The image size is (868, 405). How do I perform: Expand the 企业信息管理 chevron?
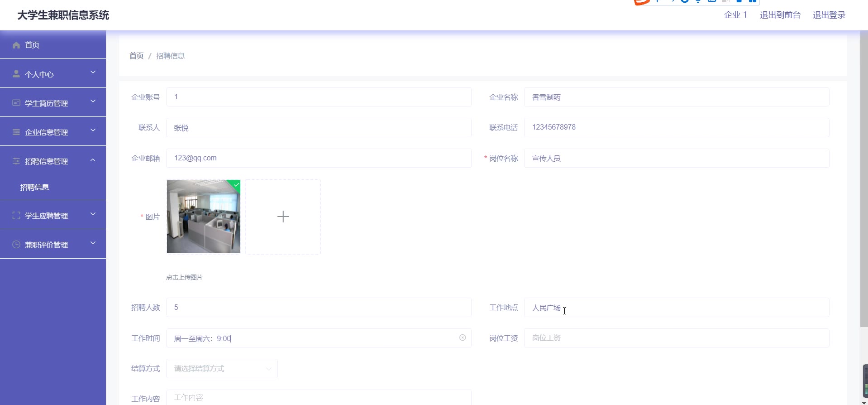pos(93,130)
